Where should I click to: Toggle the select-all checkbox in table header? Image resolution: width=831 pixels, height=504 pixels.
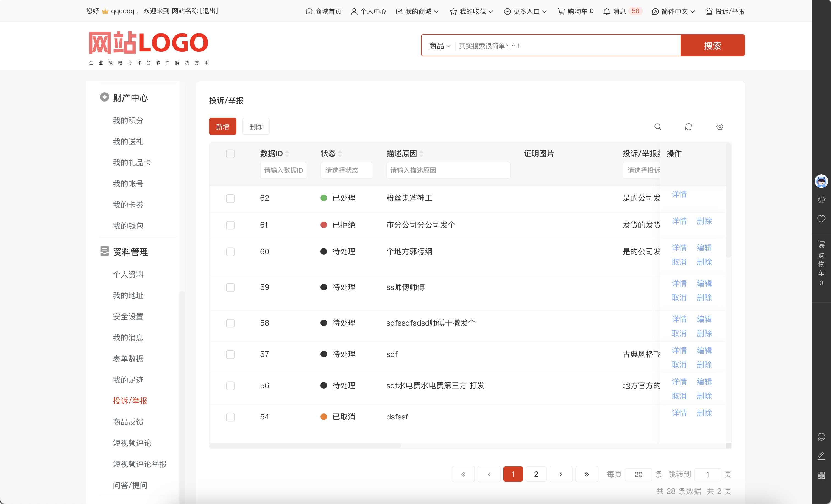click(x=230, y=154)
